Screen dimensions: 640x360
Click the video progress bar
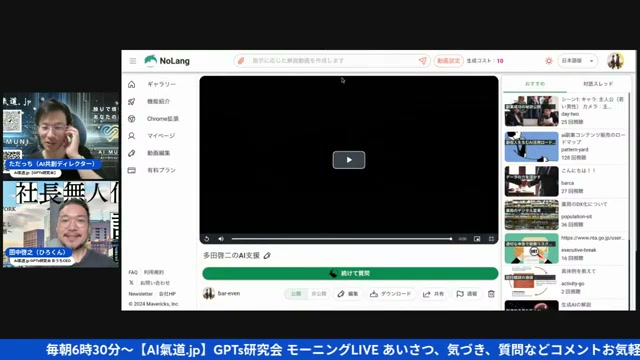pyautogui.click(x=342, y=239)
